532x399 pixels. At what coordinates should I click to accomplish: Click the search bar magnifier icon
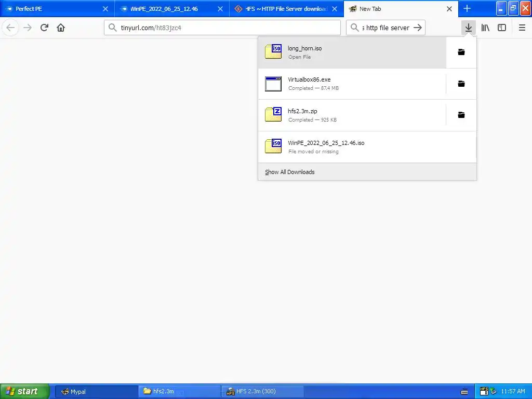(354, 28)
